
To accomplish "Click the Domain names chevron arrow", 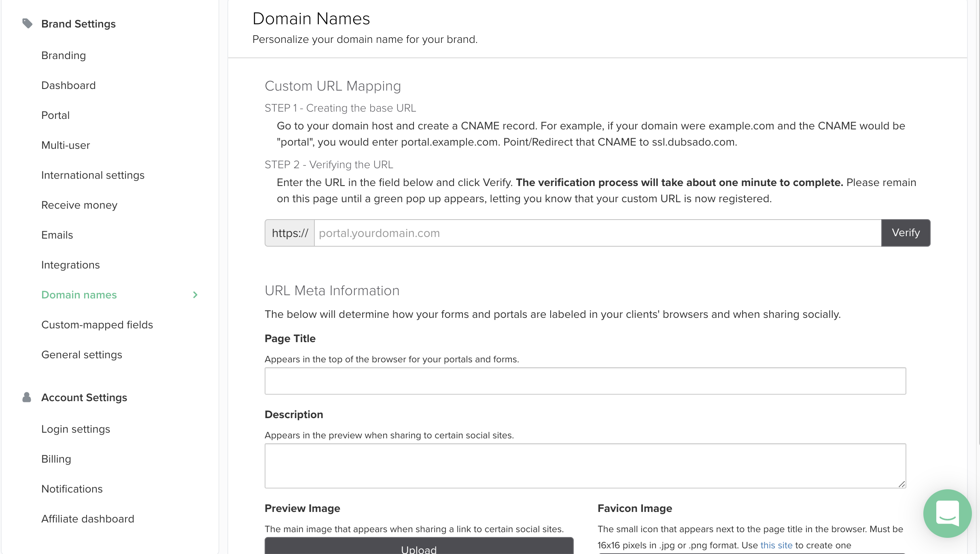I will [195, 294].
